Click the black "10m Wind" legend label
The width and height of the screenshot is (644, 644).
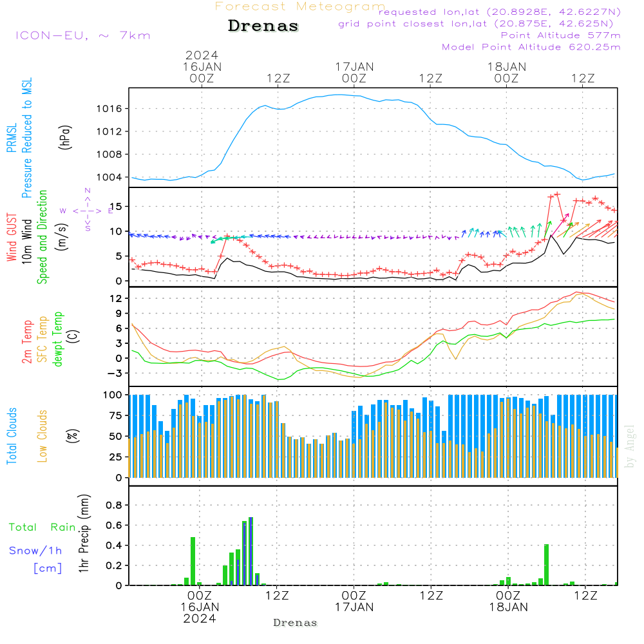click(26, 241)
